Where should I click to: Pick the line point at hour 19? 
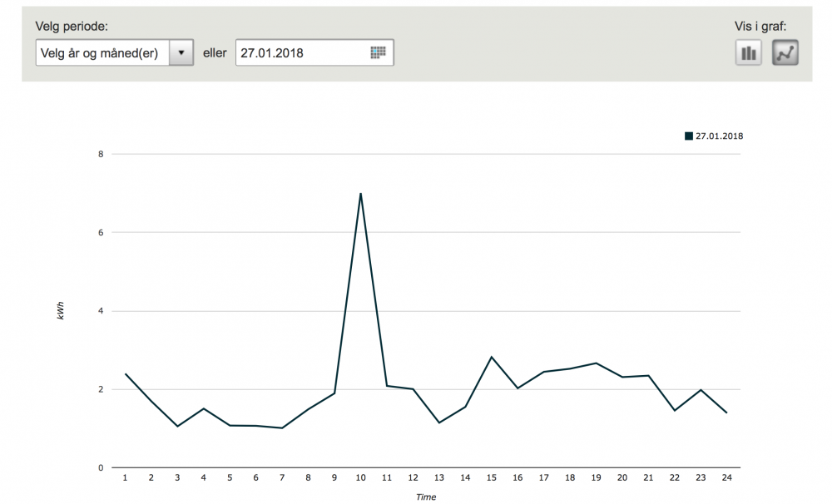tap(596, 363)
